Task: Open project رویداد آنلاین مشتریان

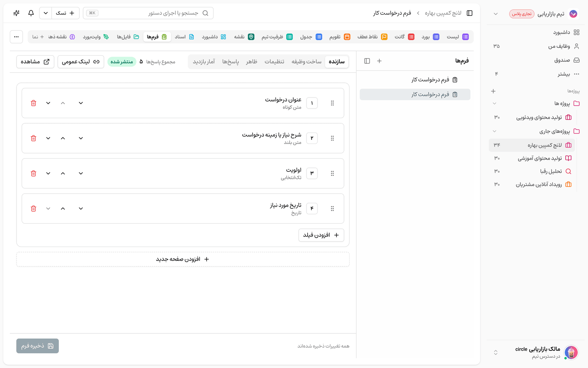Action: (532, 184)
